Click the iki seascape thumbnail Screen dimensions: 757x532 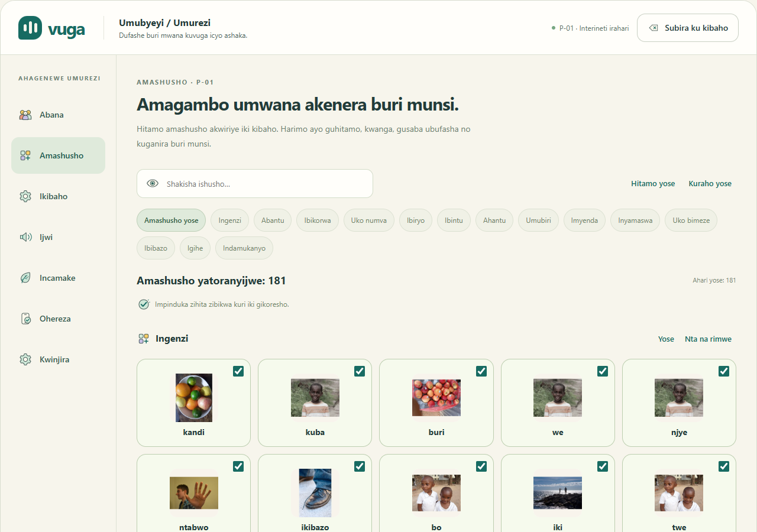pyautogui.click(x=558, y=493)
